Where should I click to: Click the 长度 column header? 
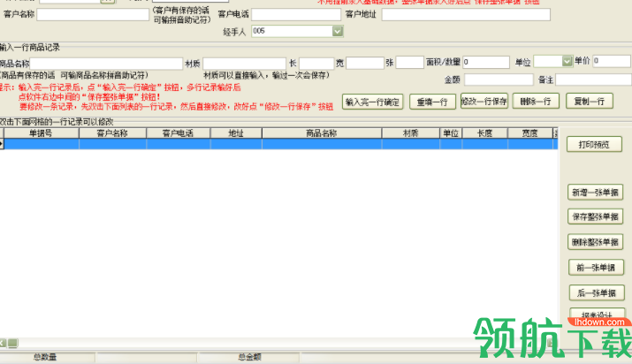click(485, 133)
